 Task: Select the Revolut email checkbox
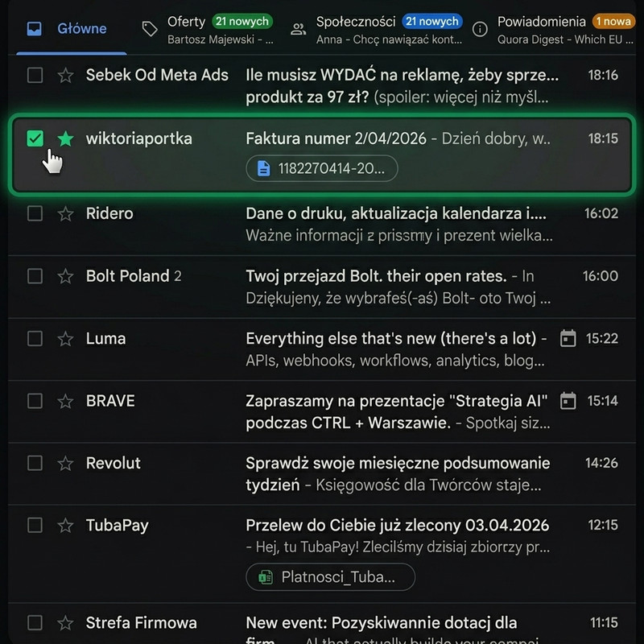click(35, 464)
